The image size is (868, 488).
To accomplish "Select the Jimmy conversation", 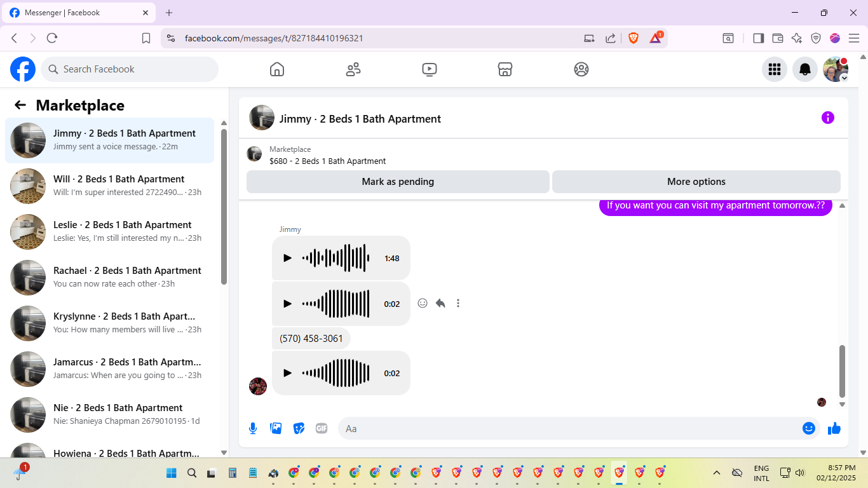I will pos(109,140).
